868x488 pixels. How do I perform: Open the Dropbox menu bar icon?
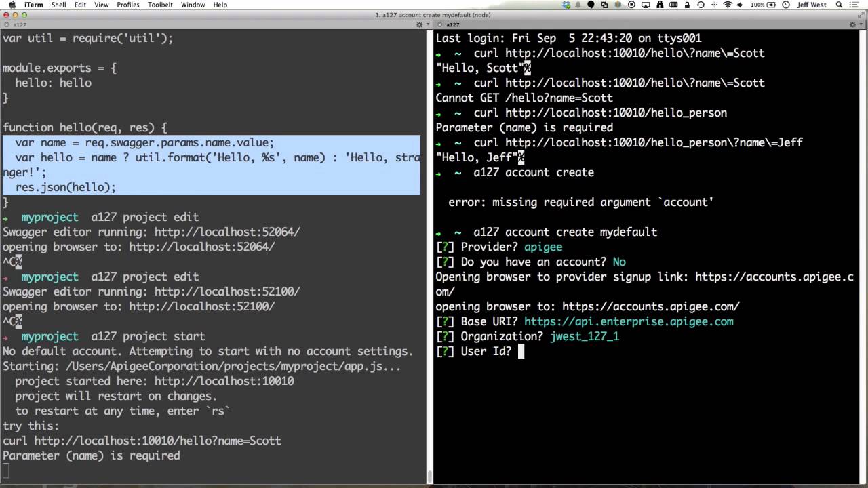567,5
